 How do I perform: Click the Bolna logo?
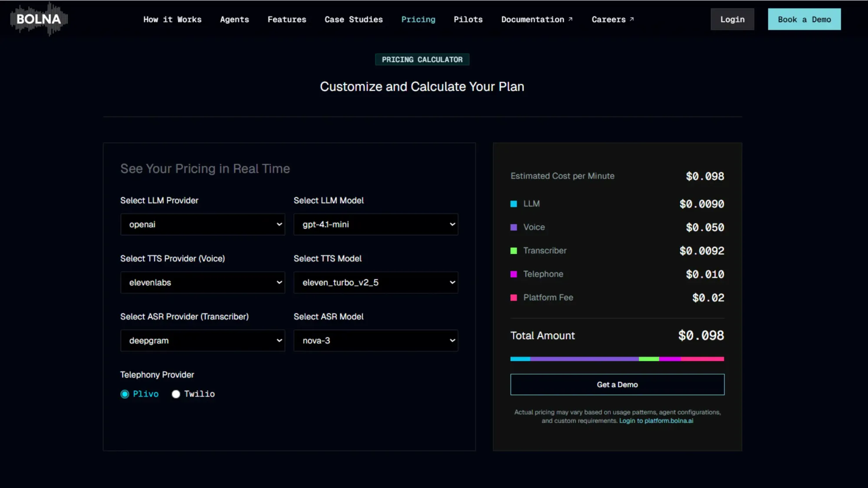coord(38,19)
